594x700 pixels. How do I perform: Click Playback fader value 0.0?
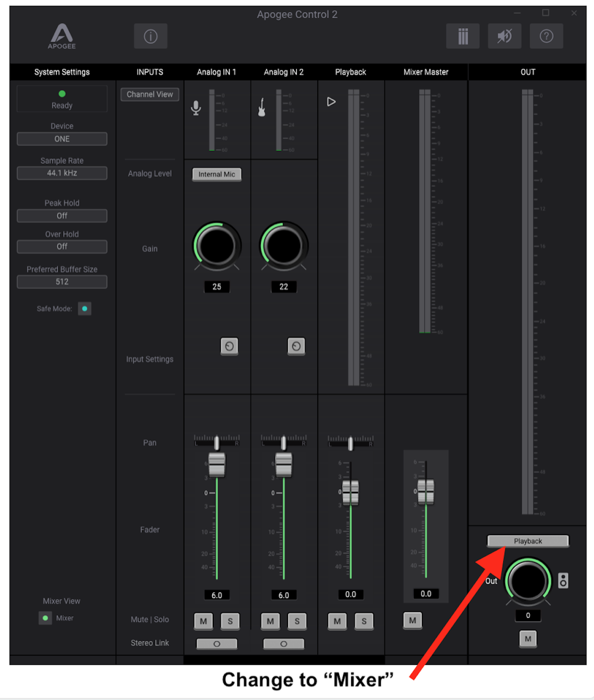pos(351,594)
